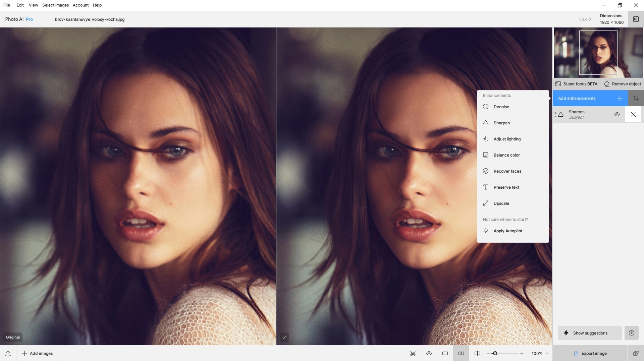Image resolution: width=644 pixels, height=362 pixels.
Task: Expand Add enhancements with plus button
Action: pos(620,98)
